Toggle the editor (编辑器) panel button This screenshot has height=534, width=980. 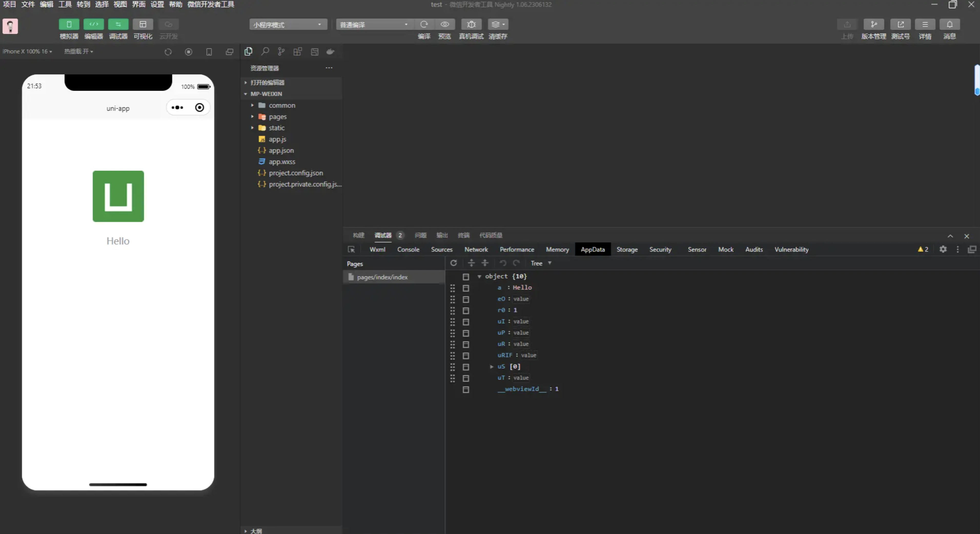pos(94,24)
